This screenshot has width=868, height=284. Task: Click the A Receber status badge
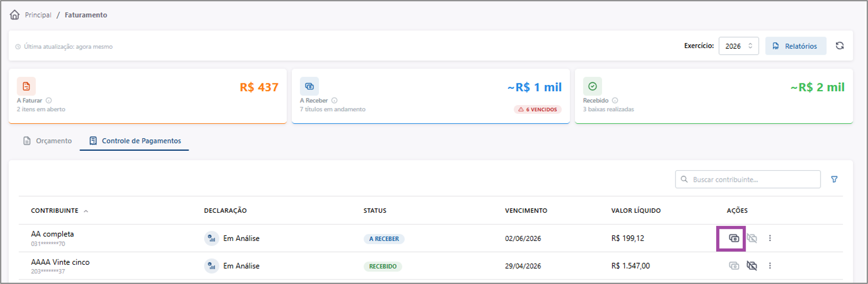click(384, 239)
